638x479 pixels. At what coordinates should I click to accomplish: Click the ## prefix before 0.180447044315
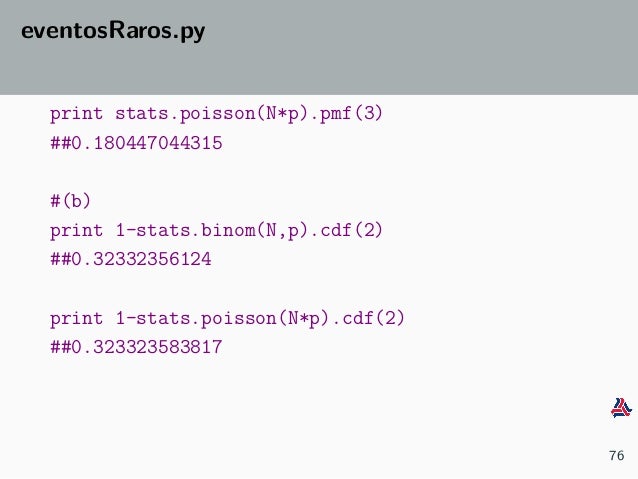pos(60,143)
